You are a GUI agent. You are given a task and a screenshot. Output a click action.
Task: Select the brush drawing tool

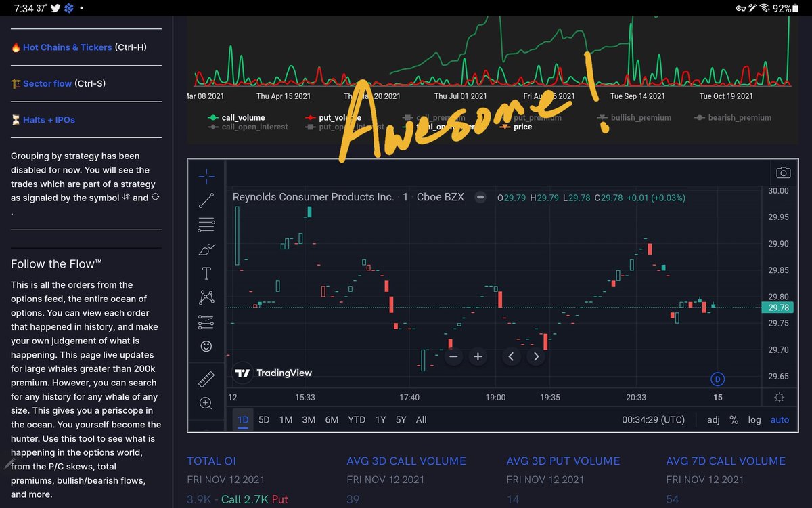(206, 249)
